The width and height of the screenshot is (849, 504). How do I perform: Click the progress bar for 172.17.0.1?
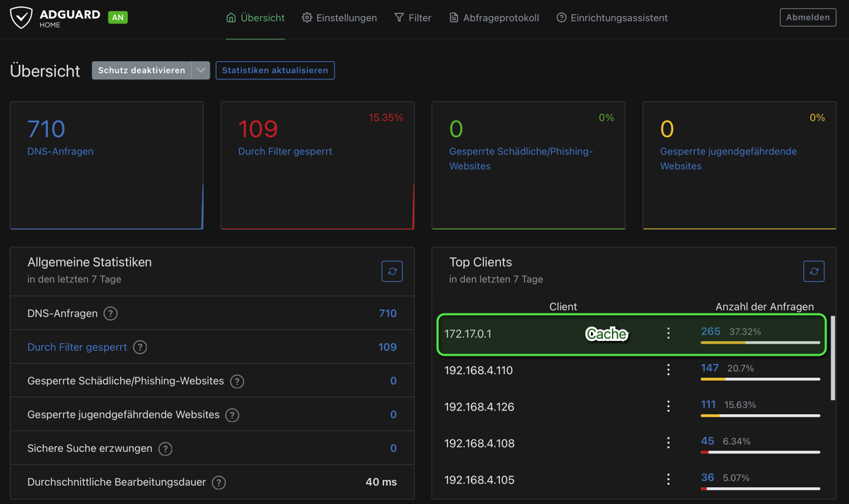point(760,342)
